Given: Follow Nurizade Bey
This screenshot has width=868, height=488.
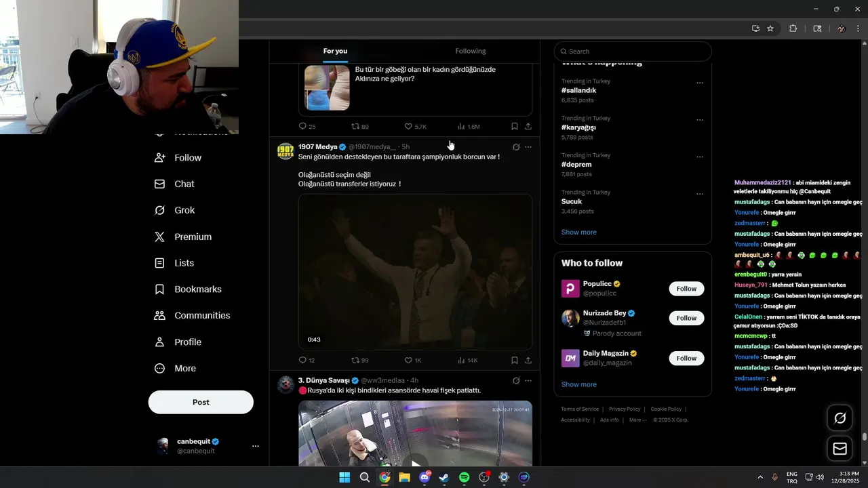Looking at the screenshot, I should pos(686,318).
